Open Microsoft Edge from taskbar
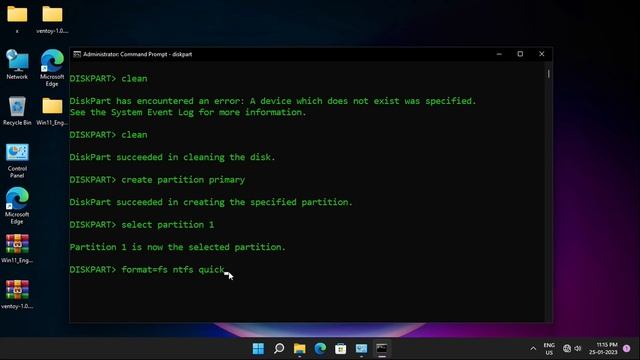 [320, 349]
